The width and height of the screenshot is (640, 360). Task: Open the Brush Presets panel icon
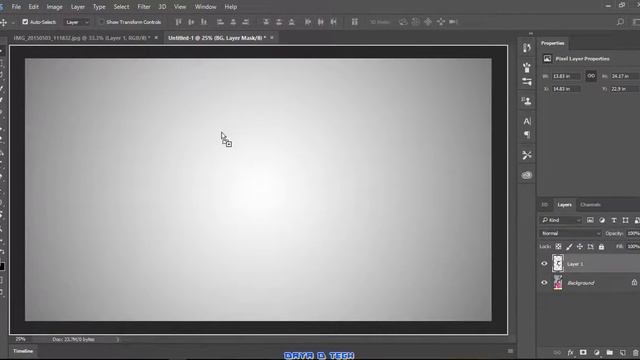[x=527, y=82]
